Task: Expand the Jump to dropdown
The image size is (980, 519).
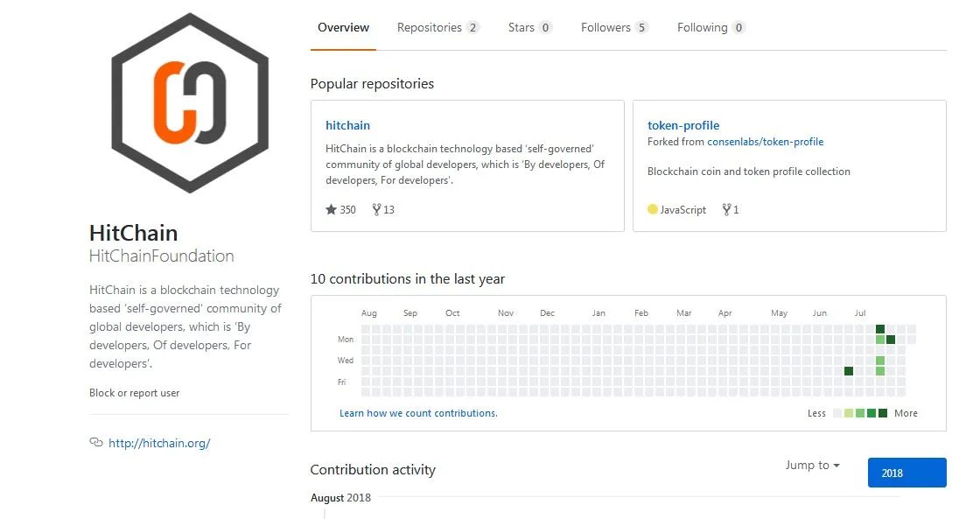Action: pos(813,466)
